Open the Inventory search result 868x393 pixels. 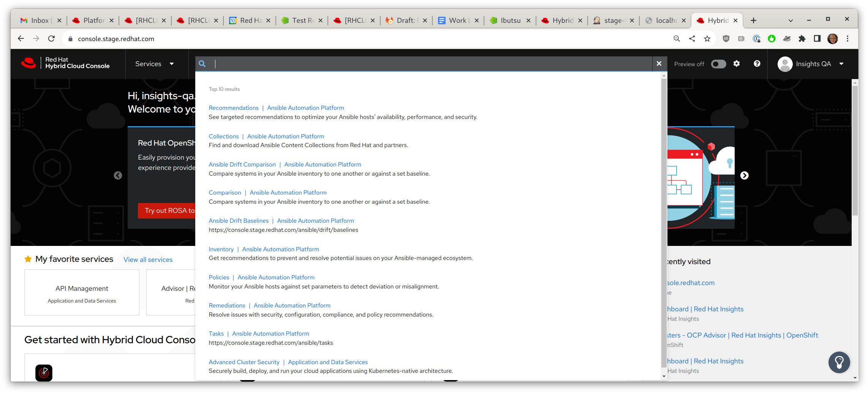coord(221,249)
